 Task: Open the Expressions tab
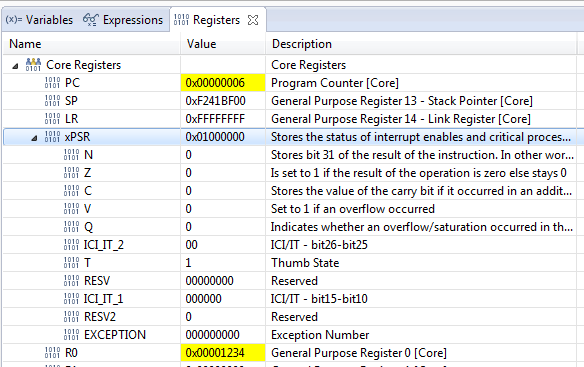123,20
